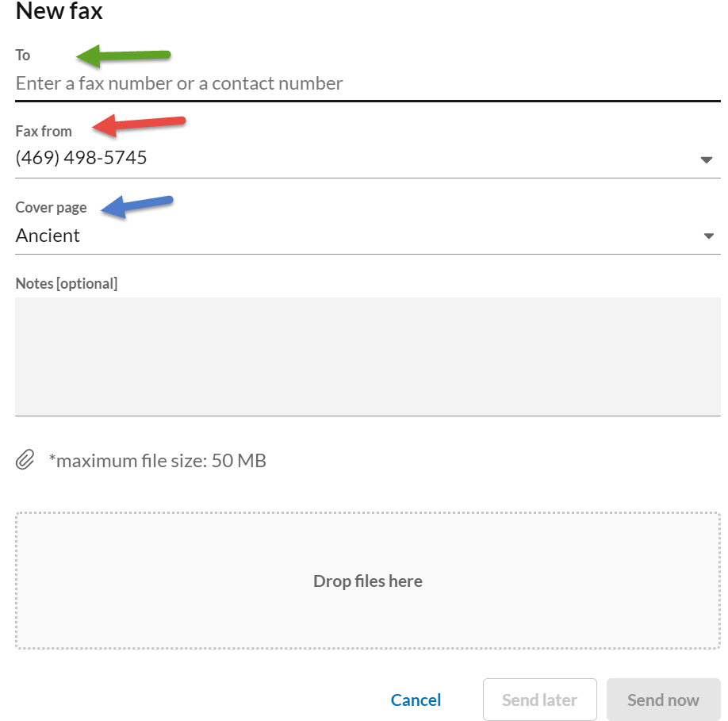
Task: Click inside the Notes text area
Action: coord(367,357)
